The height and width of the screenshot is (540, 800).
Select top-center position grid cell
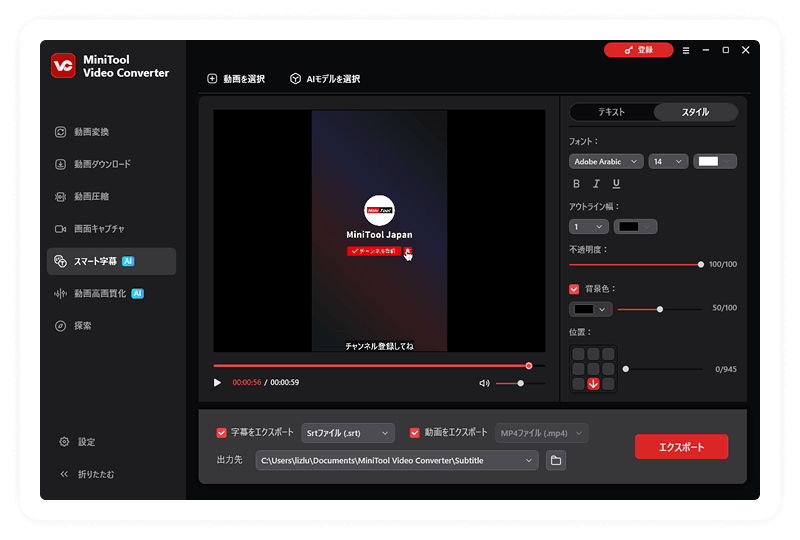[x=593, y=354]
